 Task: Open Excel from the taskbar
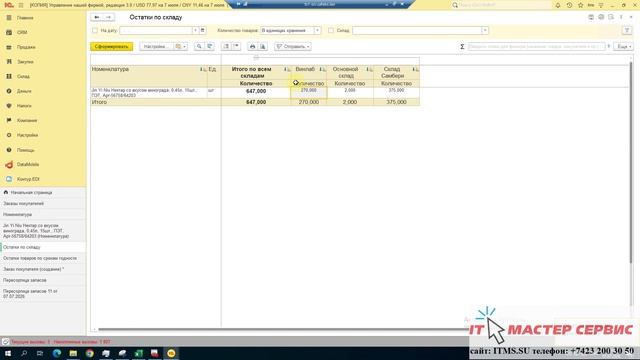pos(138,353)
